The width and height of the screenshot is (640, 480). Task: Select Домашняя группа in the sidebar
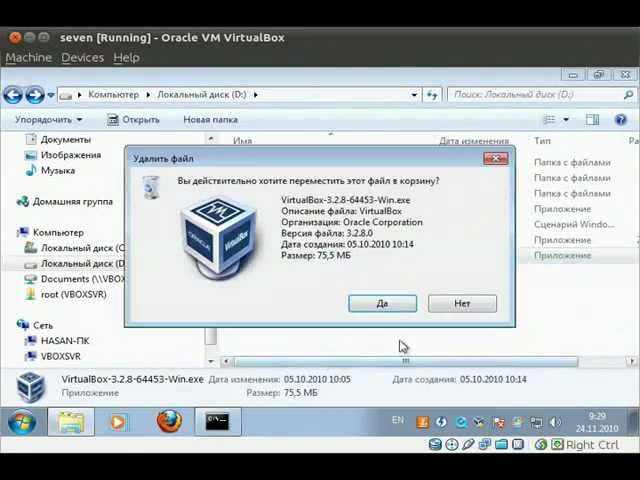[x=64, y=202]
